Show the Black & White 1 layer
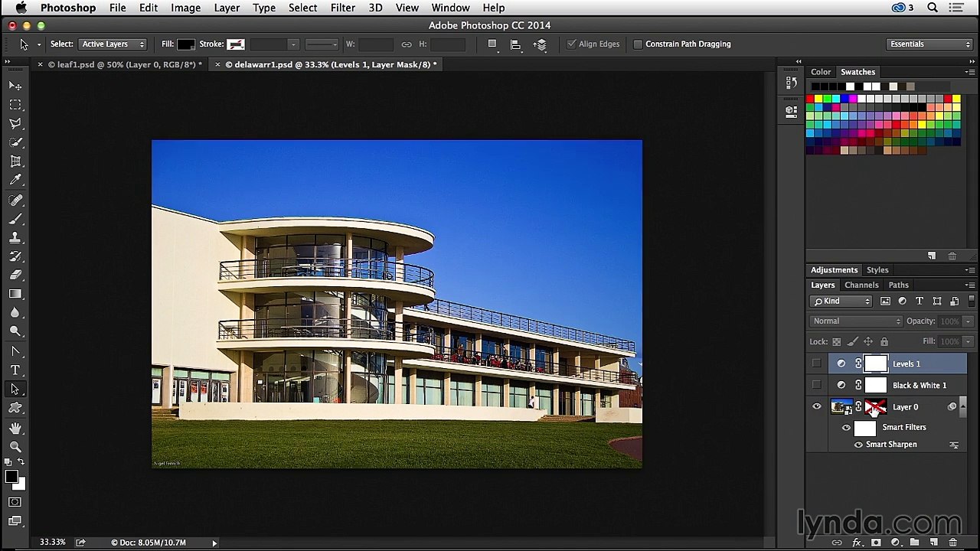Image resolution: width=980 pixels, height=551 pixels. (x=817, y=385)
